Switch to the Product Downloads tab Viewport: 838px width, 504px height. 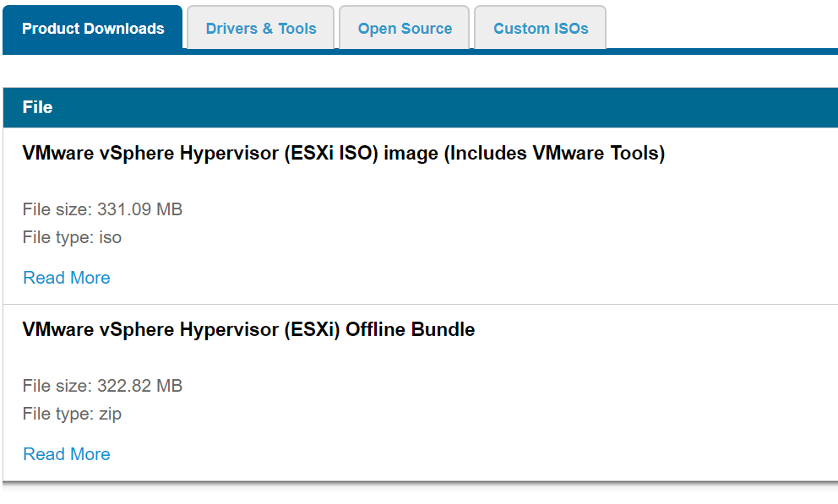[x=92, y=28]
